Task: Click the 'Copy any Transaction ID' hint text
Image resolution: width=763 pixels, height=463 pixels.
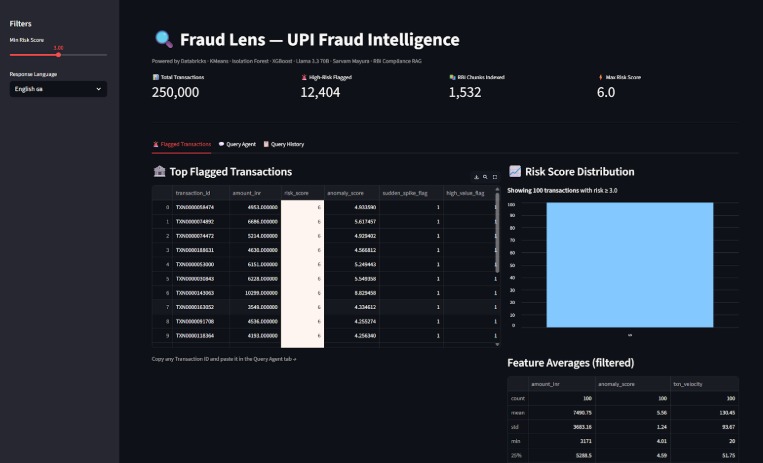Action: click(x=224, y=359)
